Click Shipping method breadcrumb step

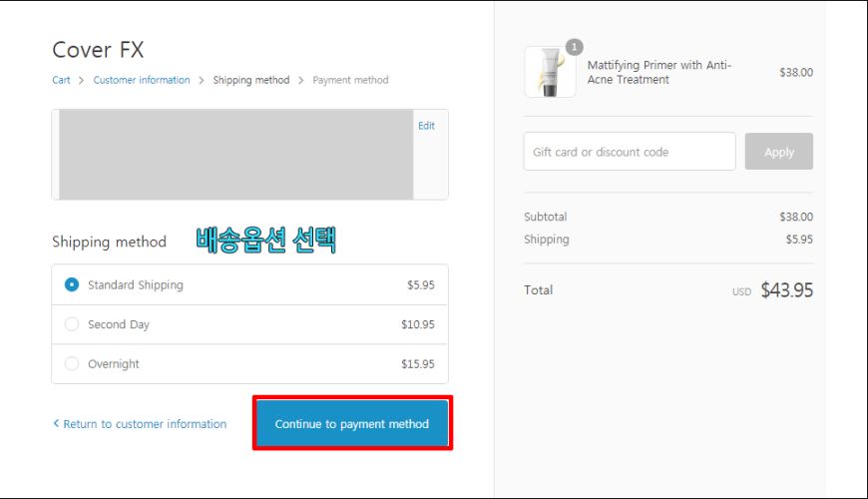[251, 80]
